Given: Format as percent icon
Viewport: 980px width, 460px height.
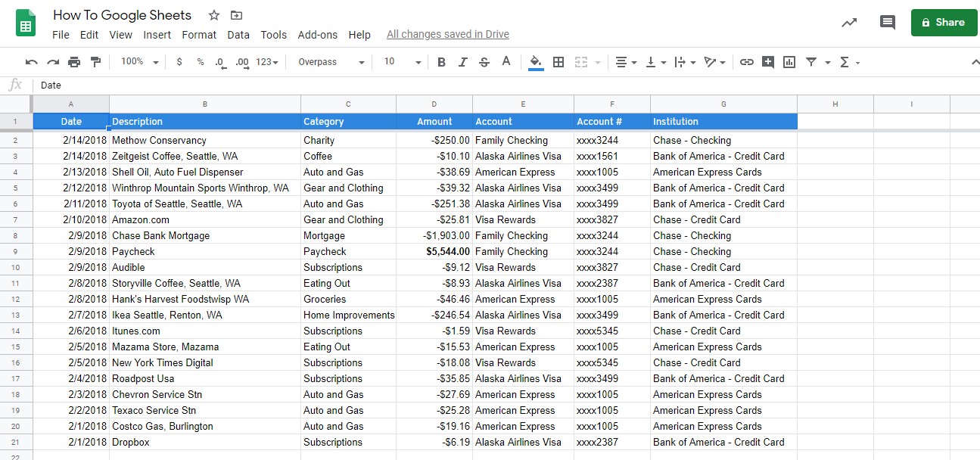Looking at the screenshot, I should click(x=201, y=62).
